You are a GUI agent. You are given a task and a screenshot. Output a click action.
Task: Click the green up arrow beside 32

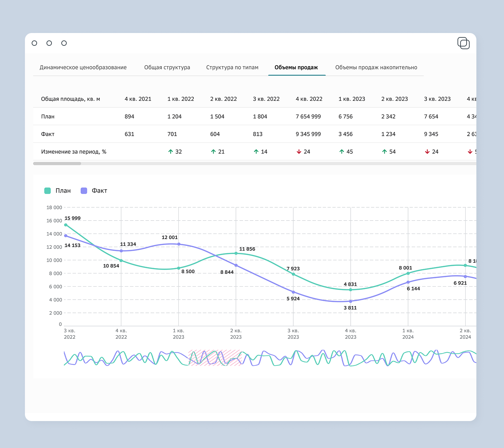click(170, 152)
